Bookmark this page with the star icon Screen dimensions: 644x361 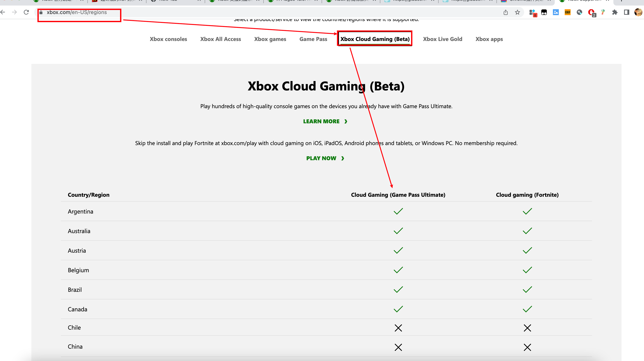[517, 12]
